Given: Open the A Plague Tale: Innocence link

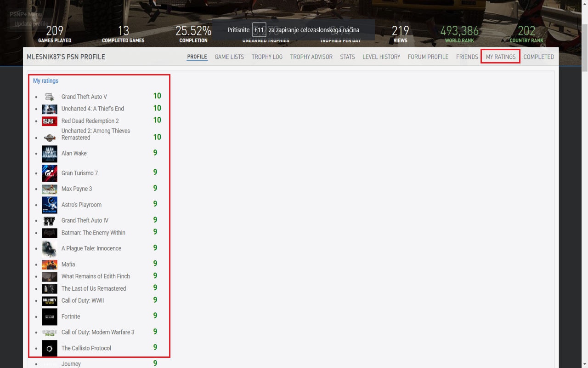Looking at the screenshot, I should [x=91, y=248].
